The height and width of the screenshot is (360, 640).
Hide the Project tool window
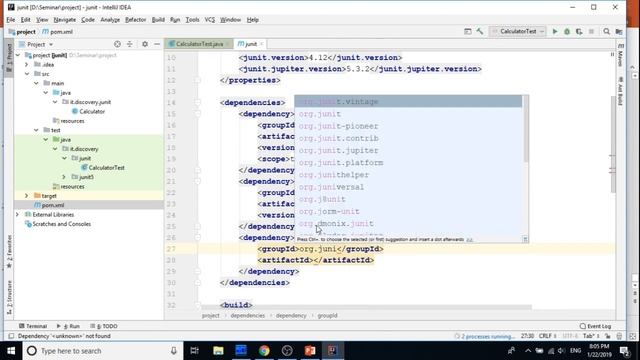pyautogui.click(x=157, y=44)
